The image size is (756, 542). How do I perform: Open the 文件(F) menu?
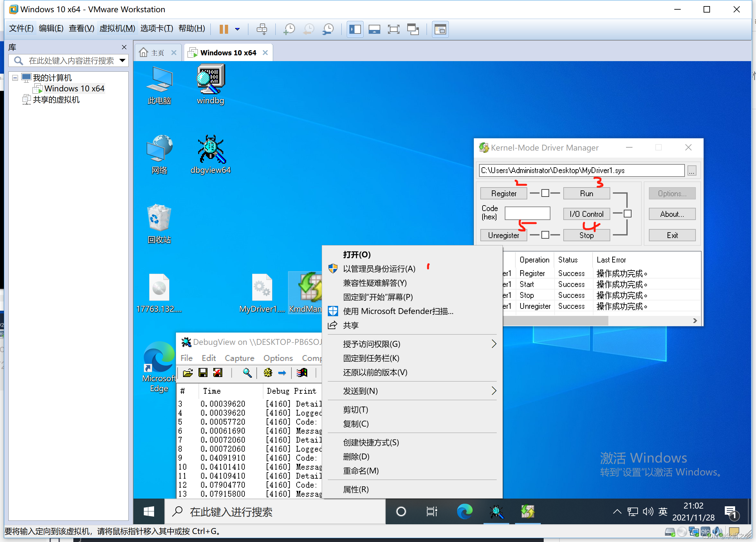(21, 29)
